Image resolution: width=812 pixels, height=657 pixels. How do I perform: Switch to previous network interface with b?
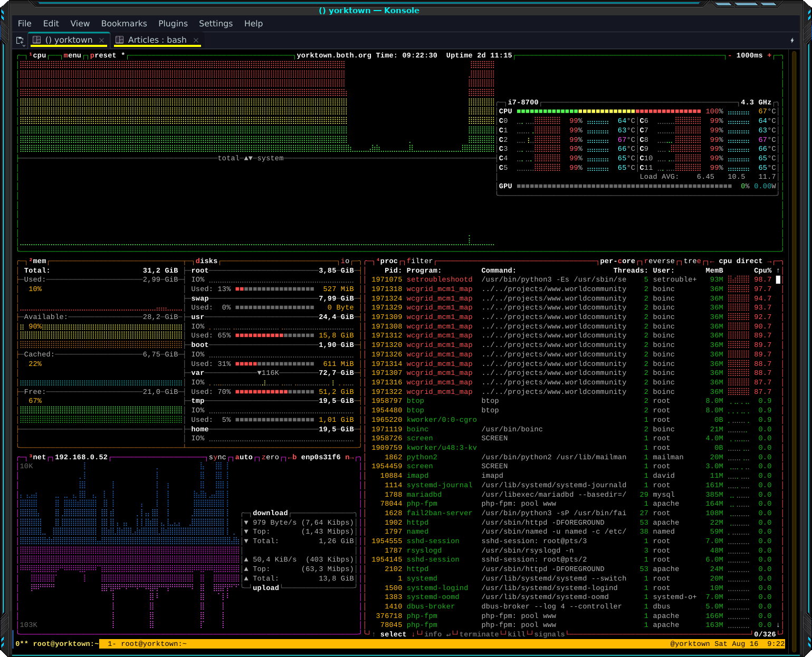click(x=292, y=457)
